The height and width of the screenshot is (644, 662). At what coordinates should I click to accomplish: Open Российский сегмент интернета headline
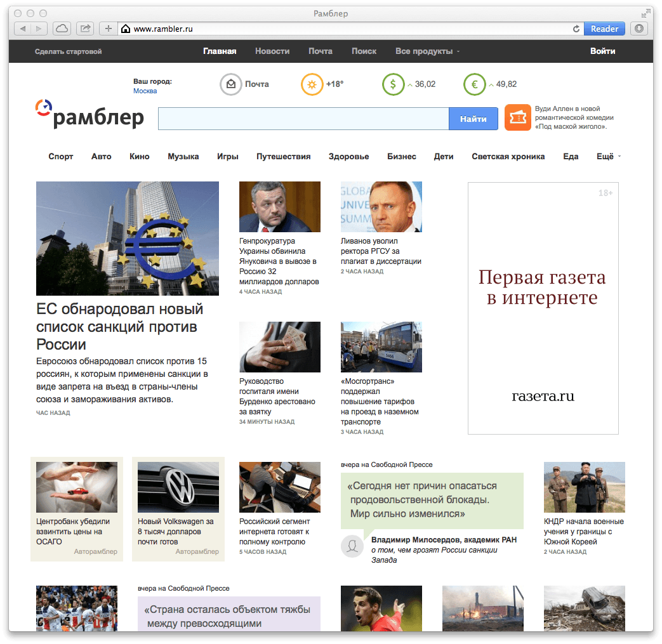(274, 532)
